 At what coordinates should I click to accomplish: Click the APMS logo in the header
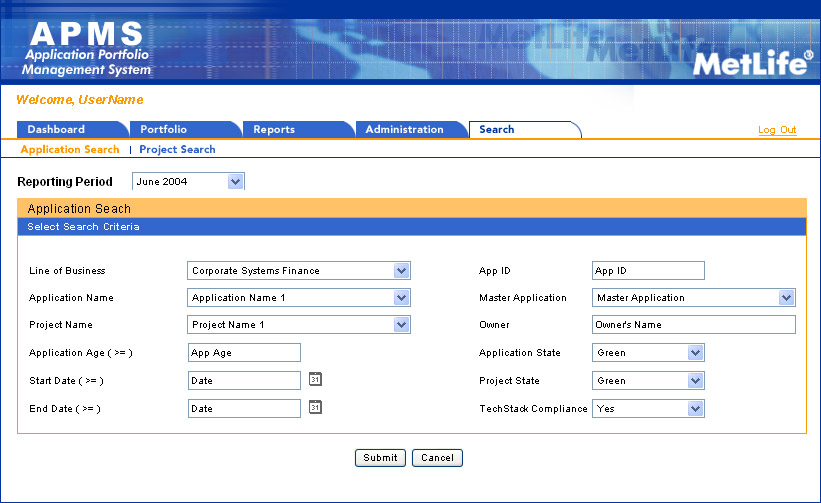click(x=86, y=49)
